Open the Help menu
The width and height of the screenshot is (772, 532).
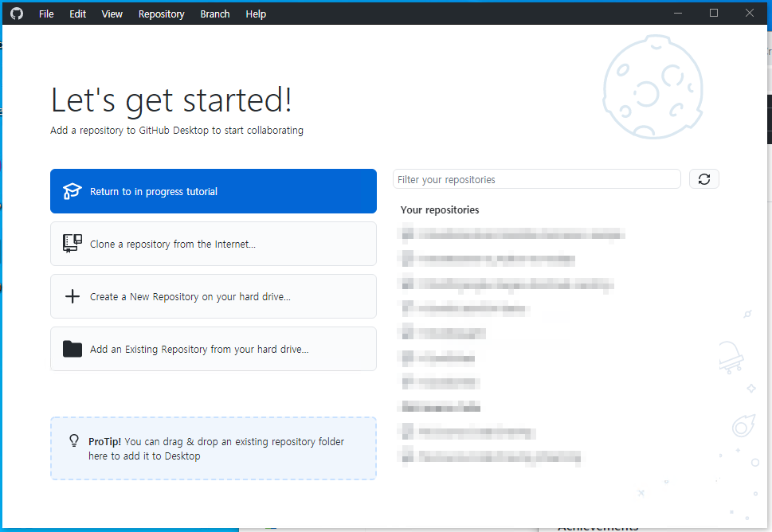coord(256,14)
